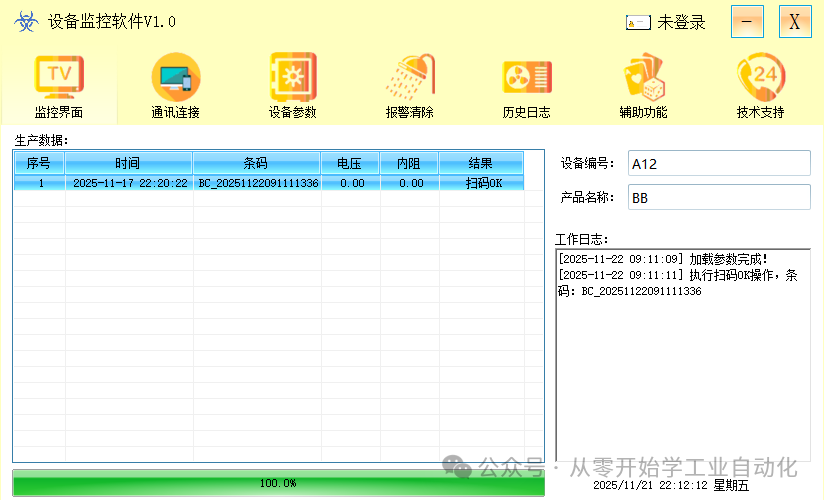The height and width of the screenshot is (500, 824).
Task: Sort table by 时间 column header
Action: 128,163
